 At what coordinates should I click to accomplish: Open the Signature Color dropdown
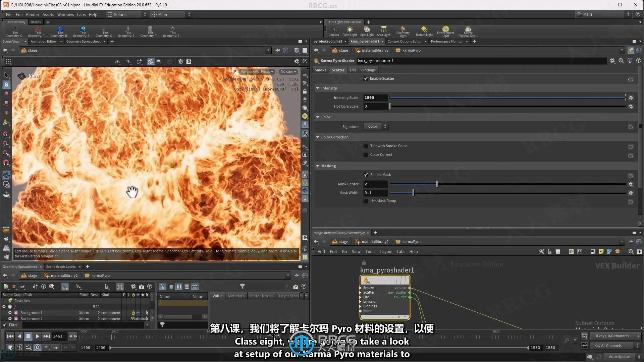[376, 127]
